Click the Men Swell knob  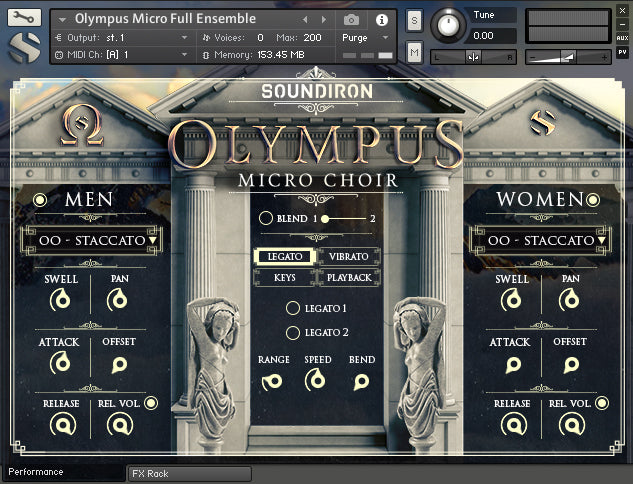coord(61,299)
